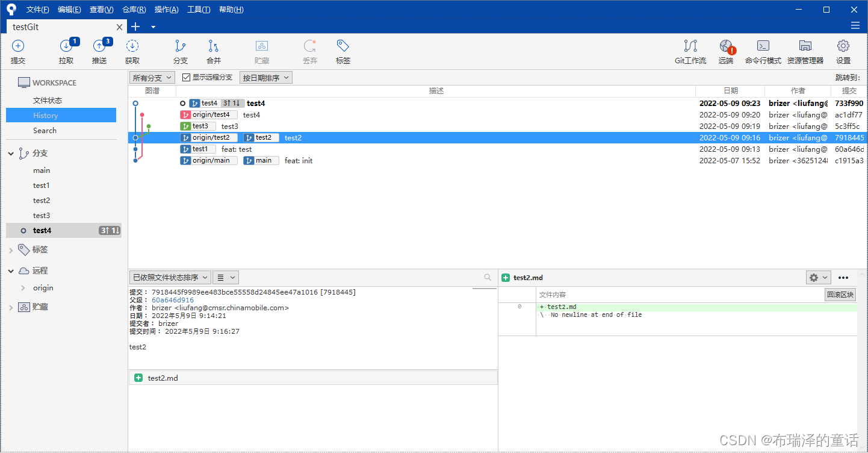Select the current test4 branch in the sidebar
Viewport: 868px width, 453px height.
[x=64, y=230]
